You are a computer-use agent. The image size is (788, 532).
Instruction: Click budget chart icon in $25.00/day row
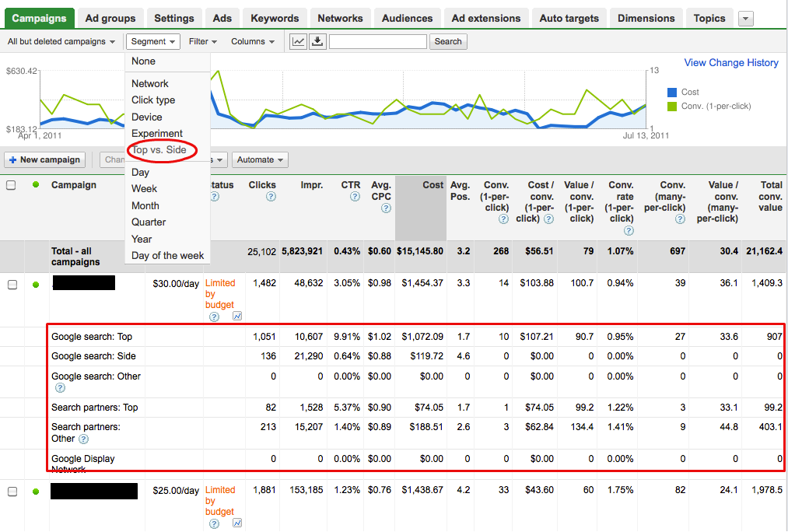coord(237,523)
